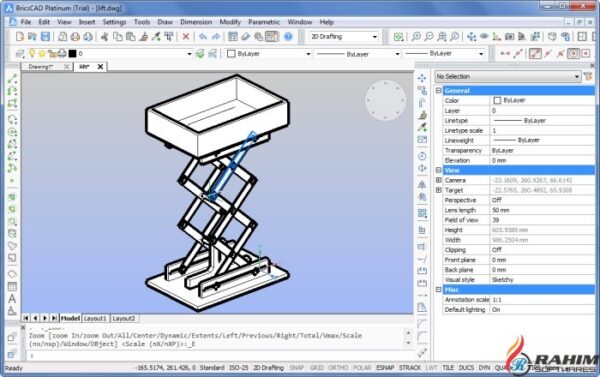
Task: Toggle GRID in the status bar
Action: [316, 368]
